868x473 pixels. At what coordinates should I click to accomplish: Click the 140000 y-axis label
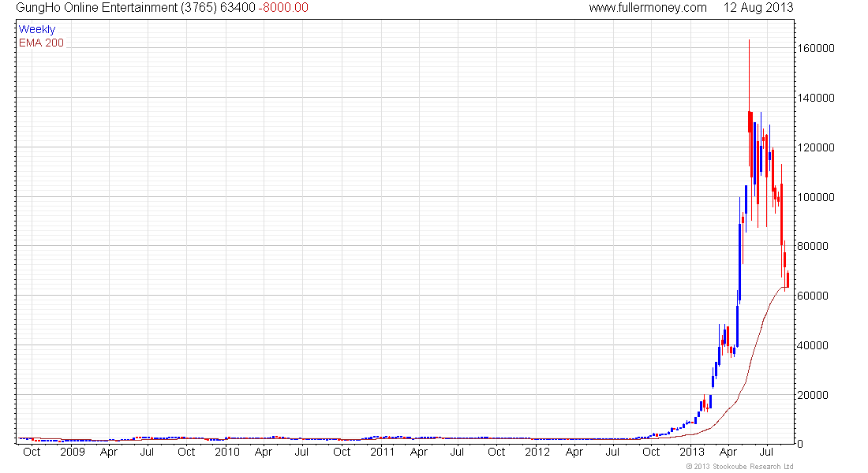point(815,98)
